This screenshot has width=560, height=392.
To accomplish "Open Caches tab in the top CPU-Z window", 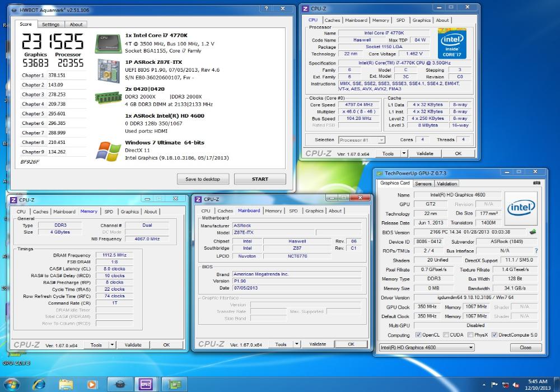I will click(333, 20).
